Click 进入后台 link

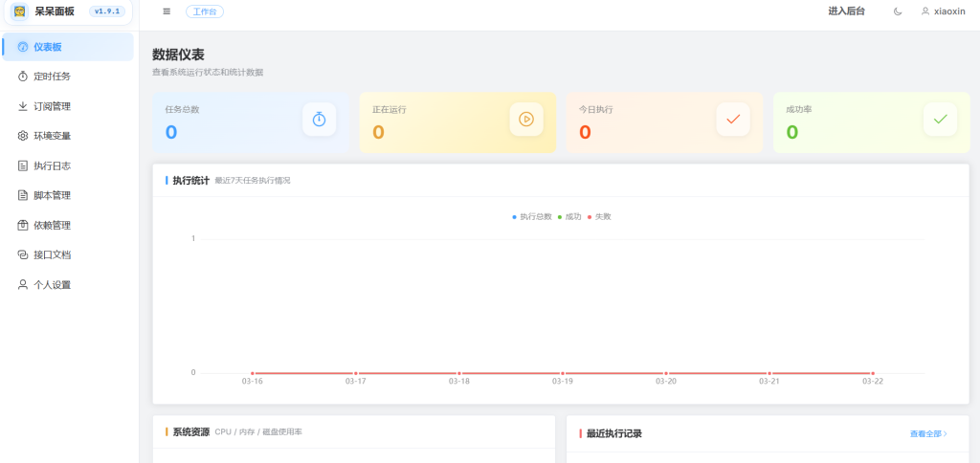[x=846, y=11]
